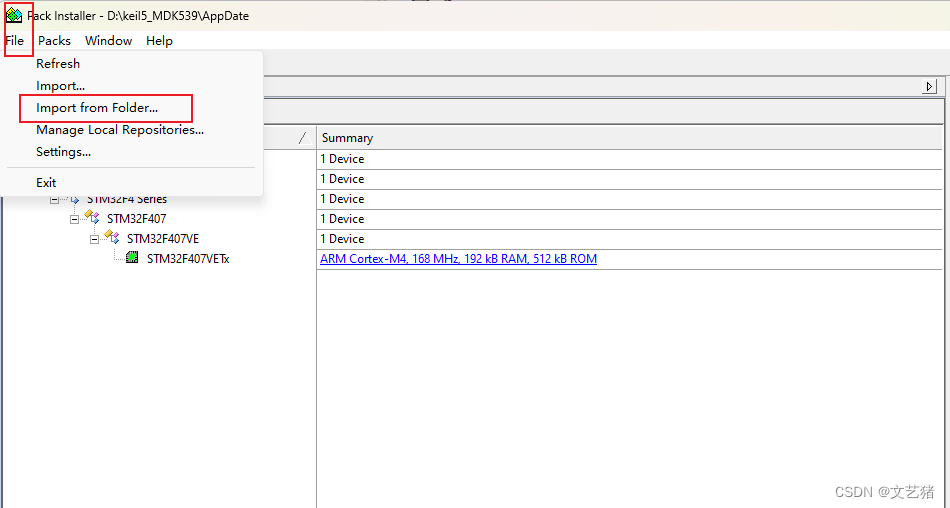Select the STM32F407 tree item
The height and width of the screenshot is (508, 950).
click(x=136, y=219)
